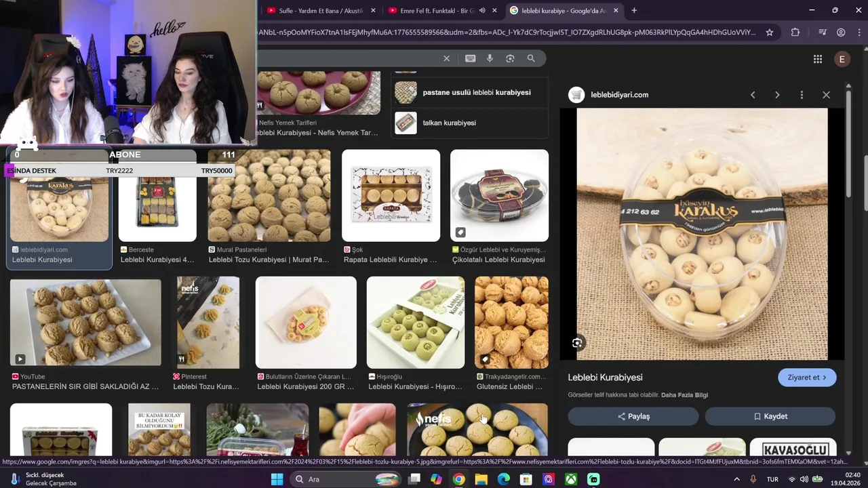Switch the TUR keyboard language indicator
The height and width of the screenshot is (488, 868).
click(x=772, y=479)
